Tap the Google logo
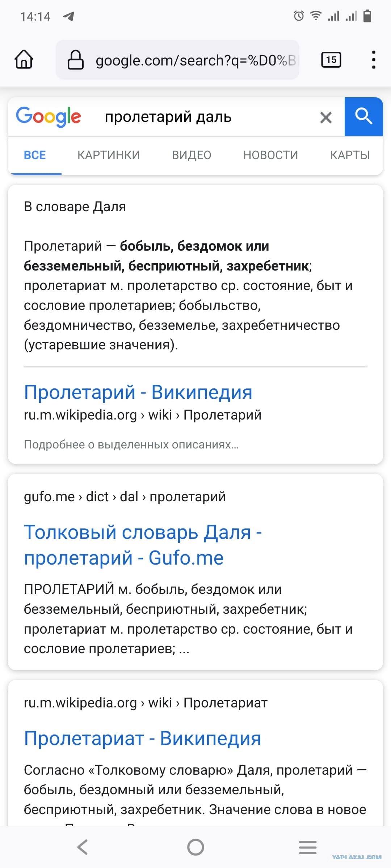Viewport: 391px width, 868px height. pyautogui.click(x=49, y=116)
